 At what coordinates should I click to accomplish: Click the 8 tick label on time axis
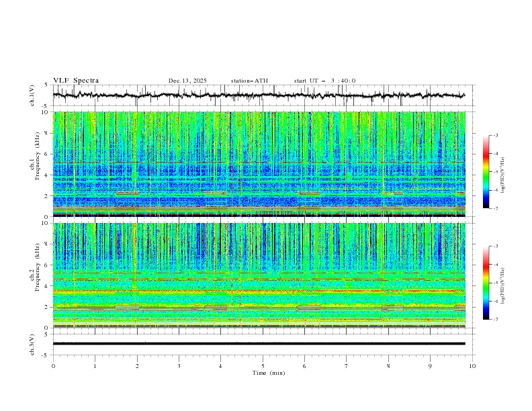(388, 366)
